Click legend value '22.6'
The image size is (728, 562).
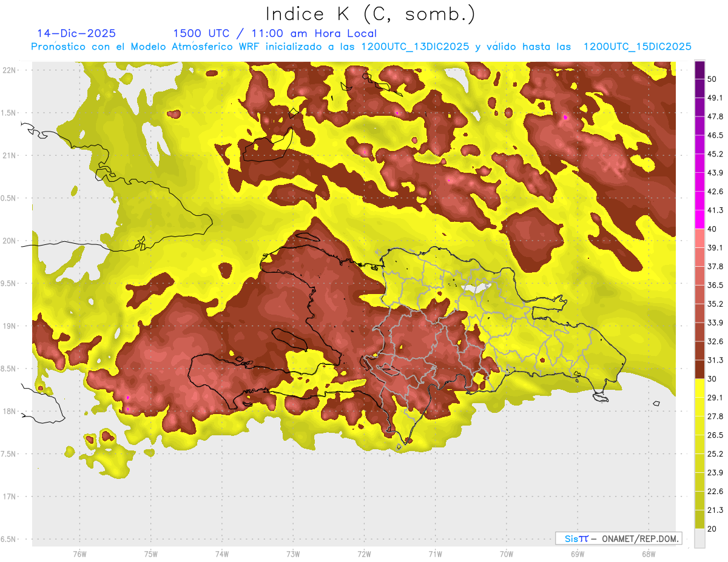coord(715,492)
